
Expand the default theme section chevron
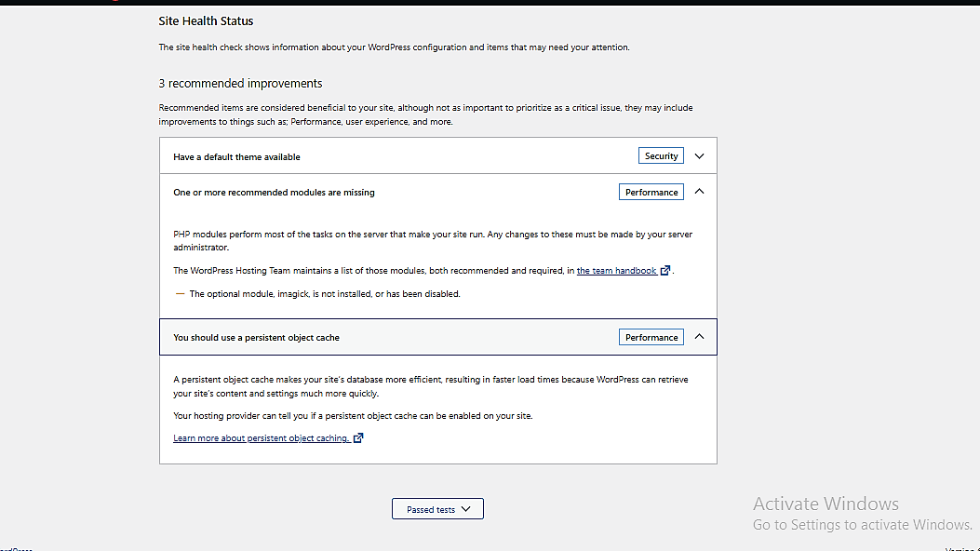point(699,156)
